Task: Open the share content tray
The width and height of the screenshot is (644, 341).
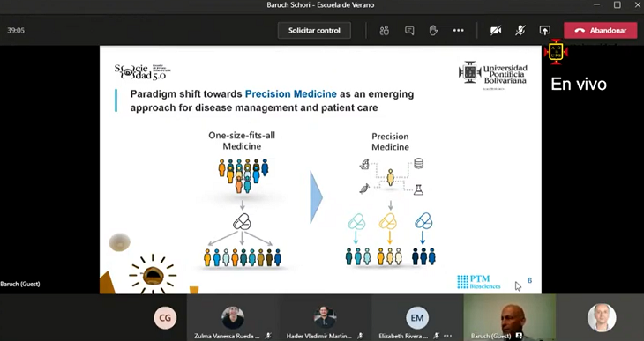Action: 544,30
